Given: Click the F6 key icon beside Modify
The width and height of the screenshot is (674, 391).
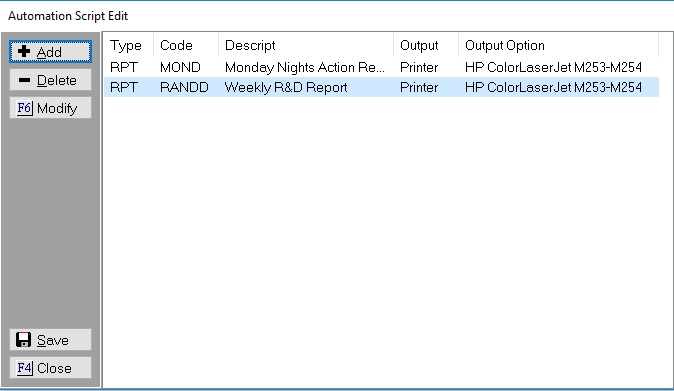Looking at the screenshot, I should pos(25,108).
